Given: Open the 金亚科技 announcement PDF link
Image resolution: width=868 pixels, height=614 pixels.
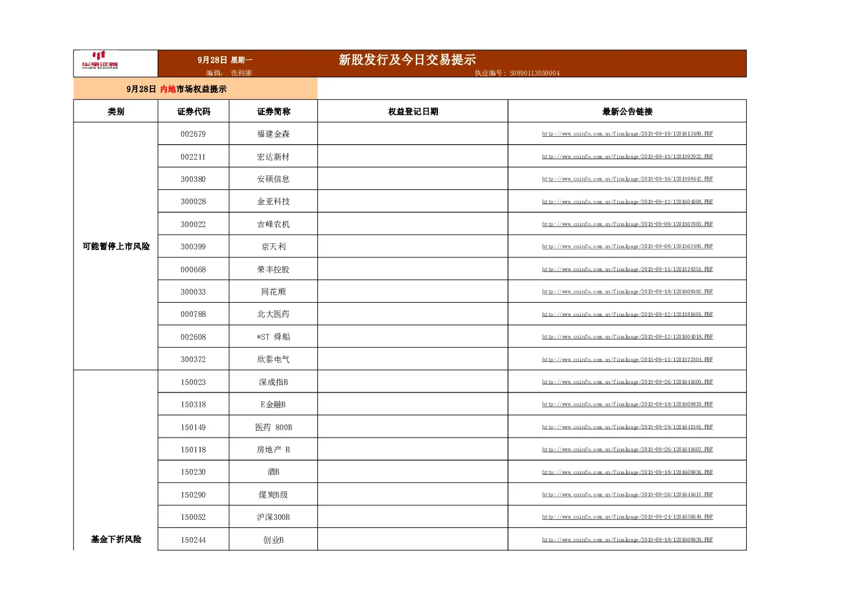Looking at the screenshot, I should point(627,202).
